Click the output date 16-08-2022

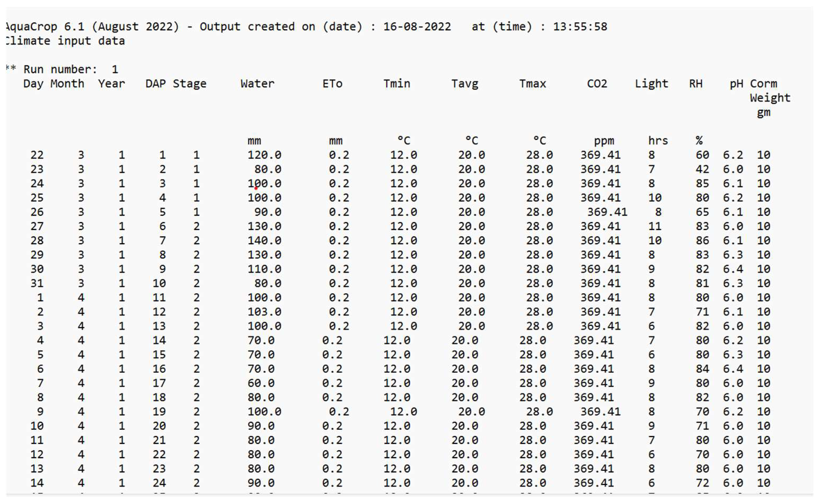click(417, 27)
